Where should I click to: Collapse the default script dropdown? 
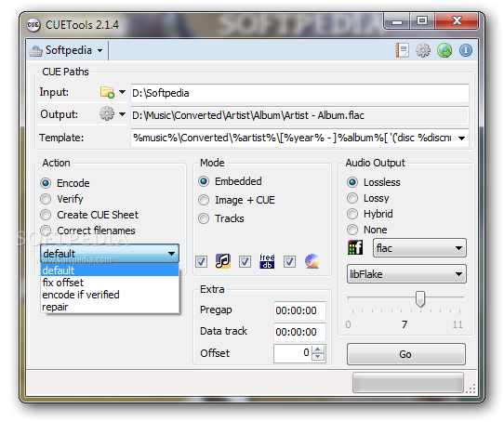pyautogui.click(x=110, y=254)
